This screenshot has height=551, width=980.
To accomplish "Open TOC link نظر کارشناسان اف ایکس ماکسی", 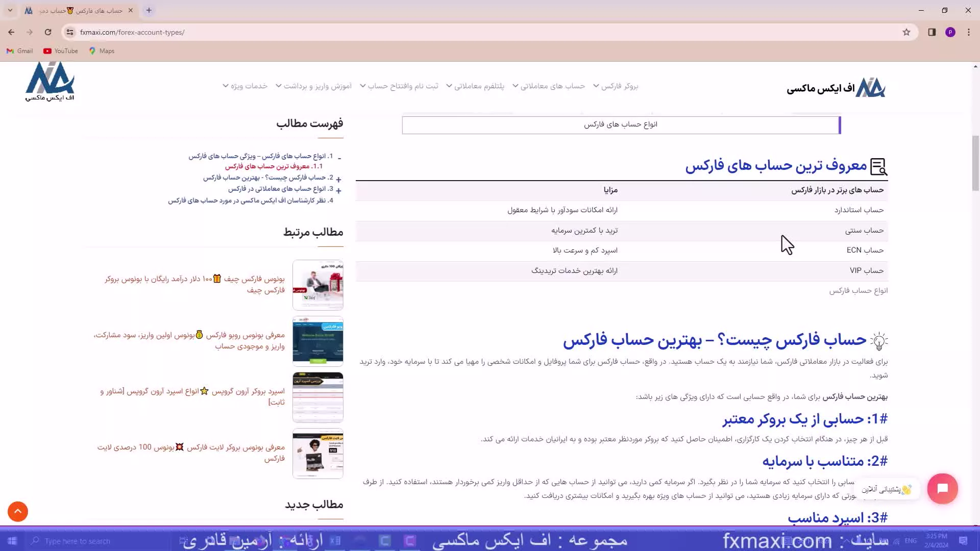I will (251, 201).
